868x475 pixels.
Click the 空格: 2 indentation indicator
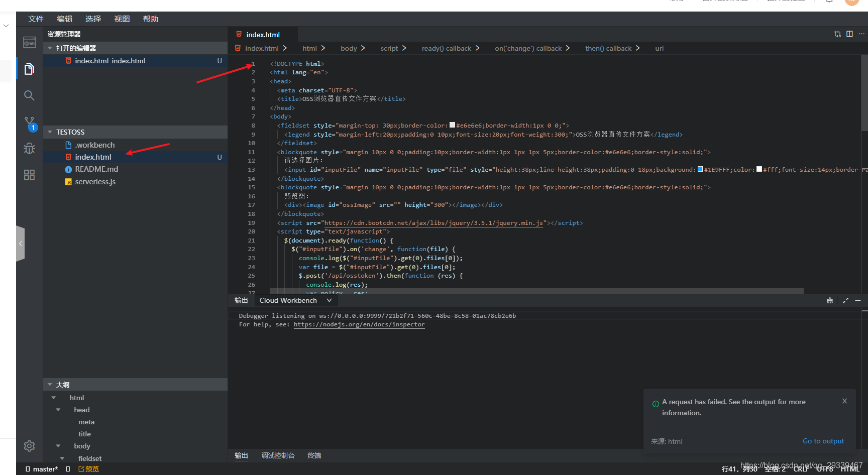pyautogui.click(x=775, y=469)
